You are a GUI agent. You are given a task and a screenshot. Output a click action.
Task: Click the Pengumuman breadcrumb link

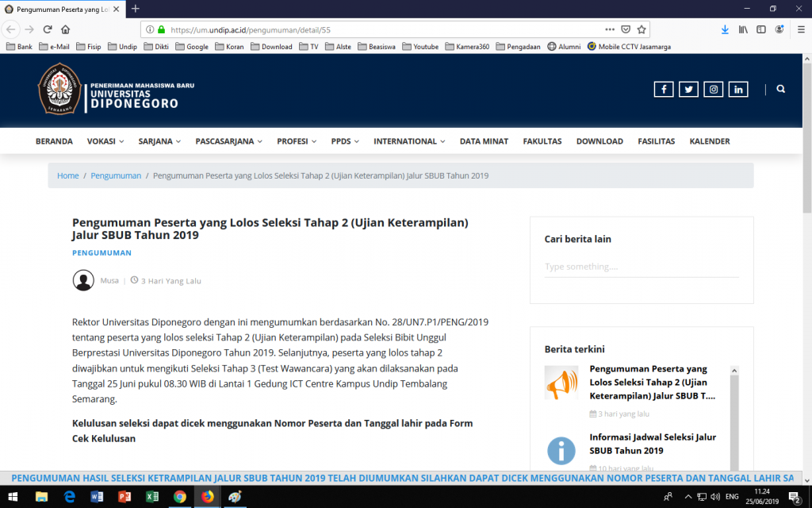pyautogui.click(x=116, y=175)
